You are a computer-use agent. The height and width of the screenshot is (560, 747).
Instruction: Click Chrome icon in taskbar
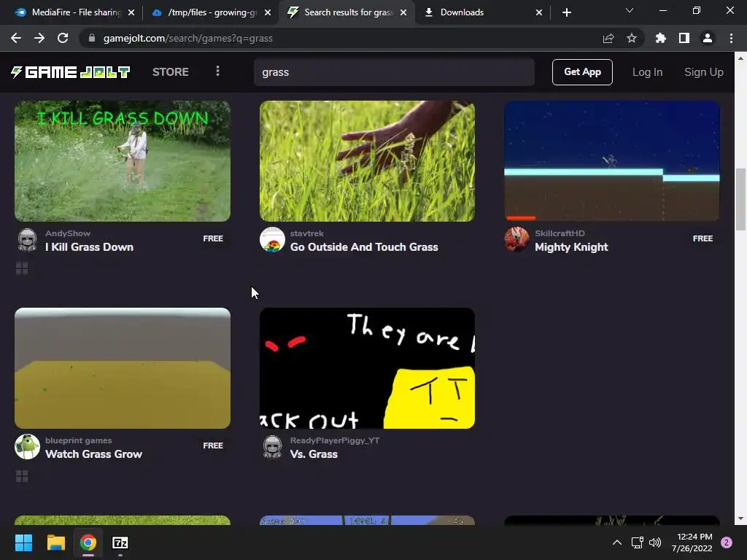pos(88,542)
